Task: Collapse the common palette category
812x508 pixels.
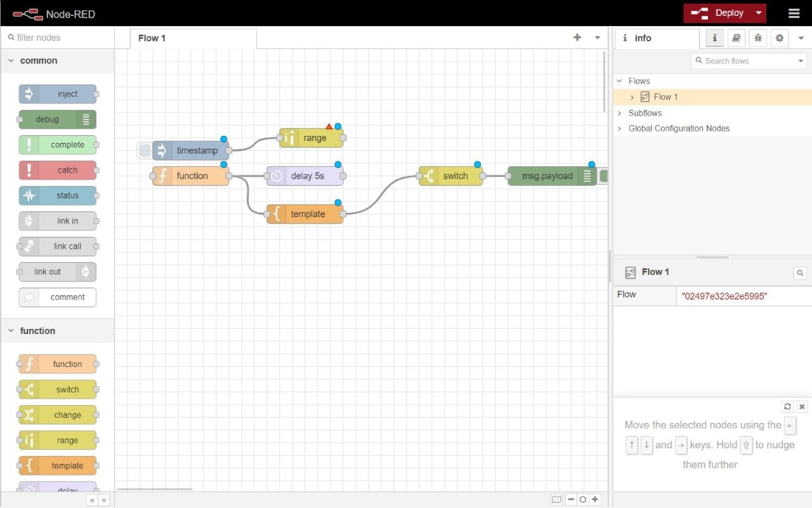Action: click(11, 60)
